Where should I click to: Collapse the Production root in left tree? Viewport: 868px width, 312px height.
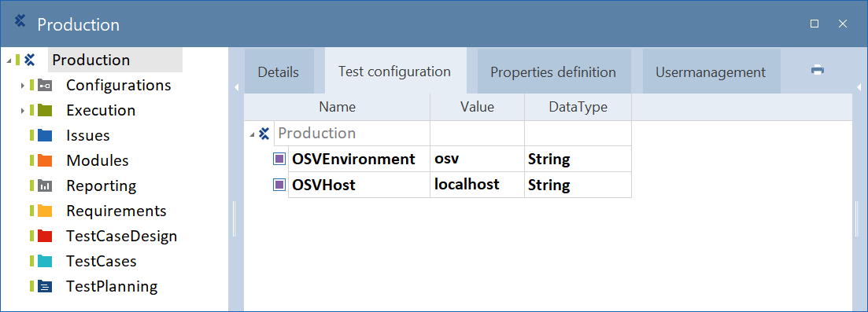coord(9,61)
